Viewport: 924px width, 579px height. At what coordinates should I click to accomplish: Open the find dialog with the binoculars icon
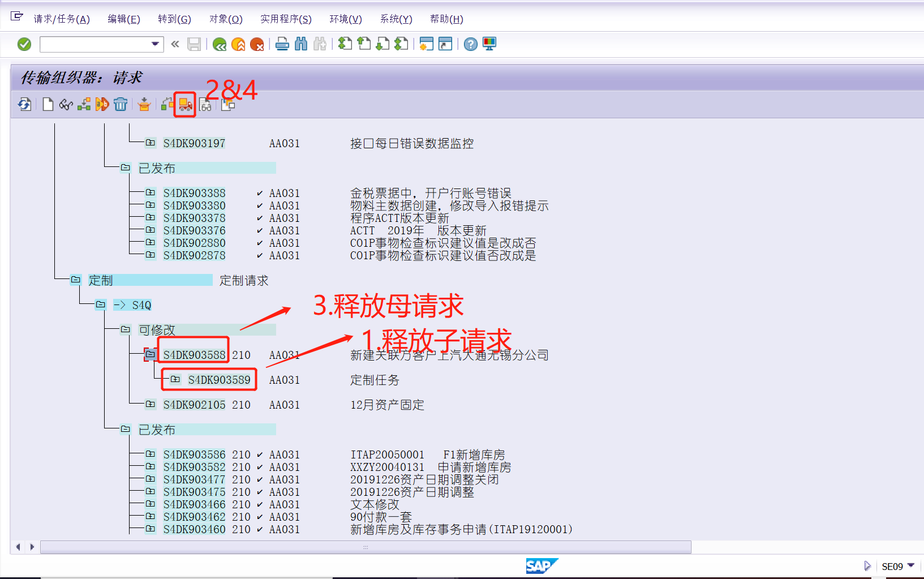click(x=302, y=44)
